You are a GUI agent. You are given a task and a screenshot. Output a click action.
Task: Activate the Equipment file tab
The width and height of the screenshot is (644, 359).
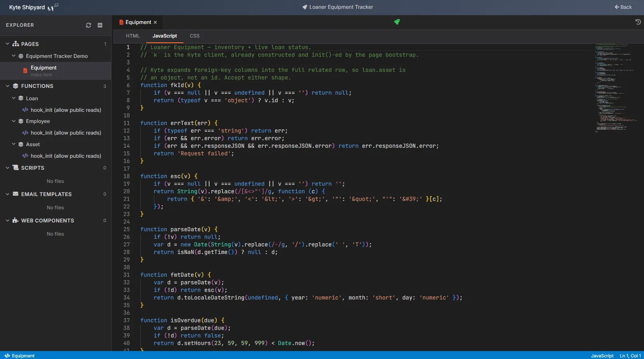138,22
